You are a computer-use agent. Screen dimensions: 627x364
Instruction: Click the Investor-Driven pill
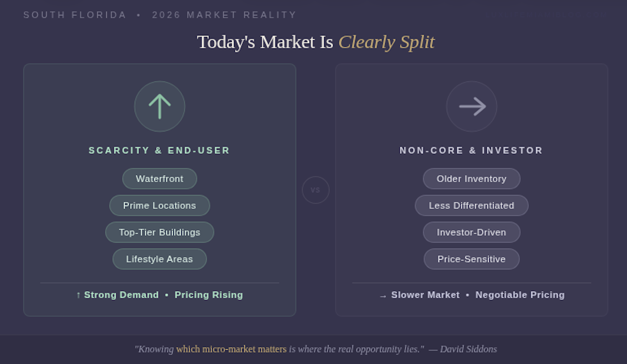pos(471,232)
